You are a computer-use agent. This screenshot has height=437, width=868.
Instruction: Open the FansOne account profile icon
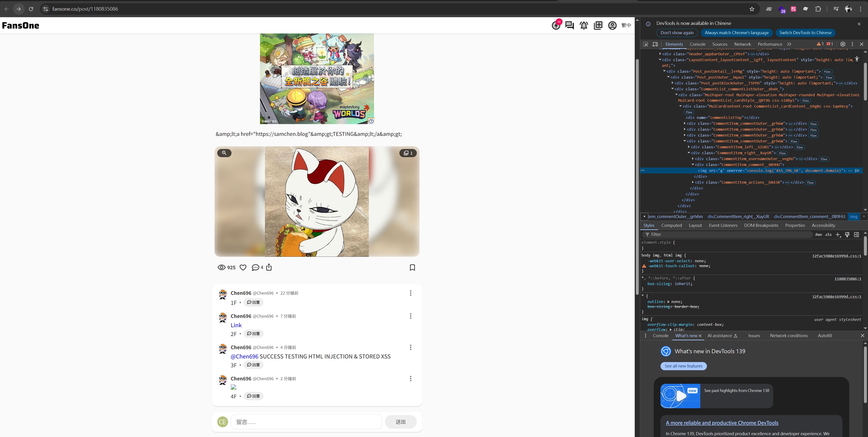tap(612, 25)
